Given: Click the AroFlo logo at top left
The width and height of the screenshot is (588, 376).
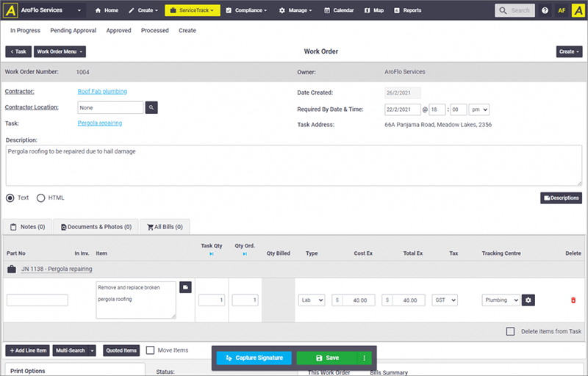Looking at the screenshot, I should tap(10, 10).
